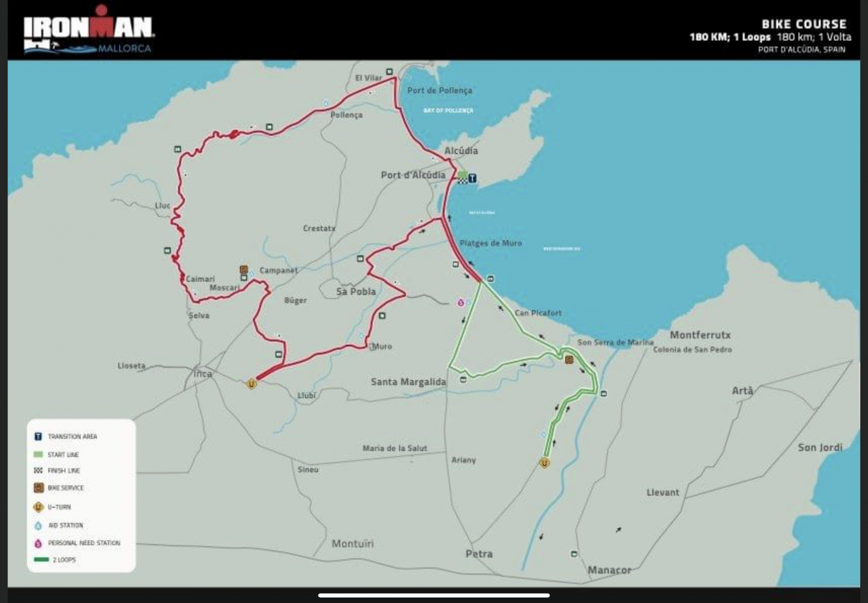Tap the 'Lluc' map label
Image resolution: width=868 pixels, height=603 pixels.
[x=163, y=206]
